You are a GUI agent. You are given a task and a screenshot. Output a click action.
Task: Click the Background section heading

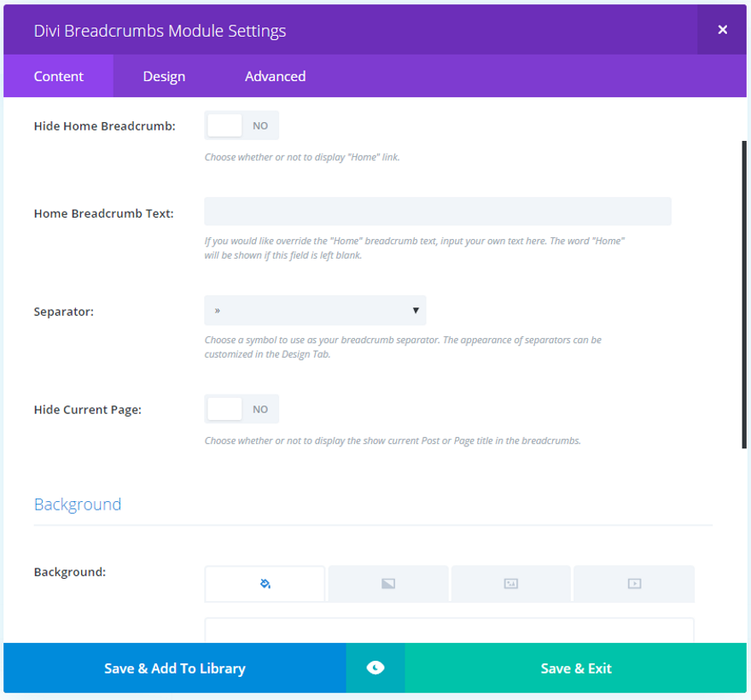pos(78,504)
